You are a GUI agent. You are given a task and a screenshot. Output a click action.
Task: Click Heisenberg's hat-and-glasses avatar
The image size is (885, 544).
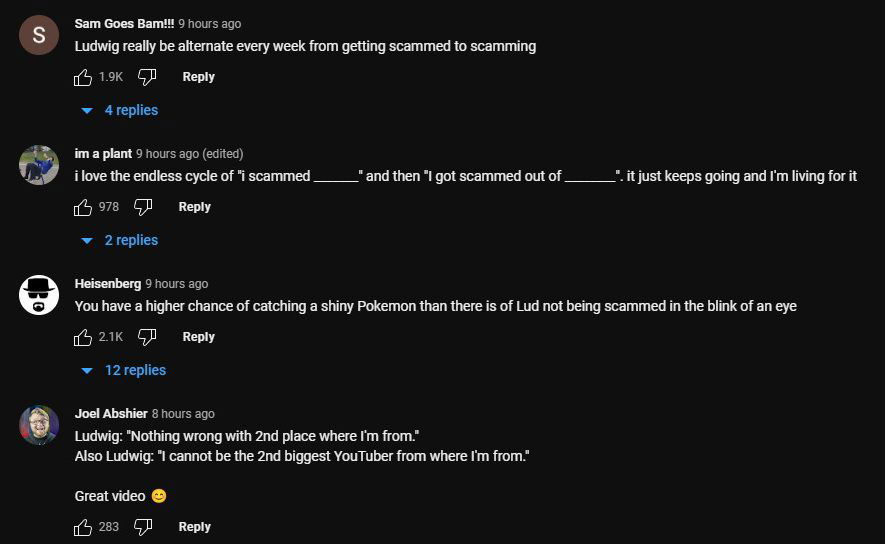39,295
